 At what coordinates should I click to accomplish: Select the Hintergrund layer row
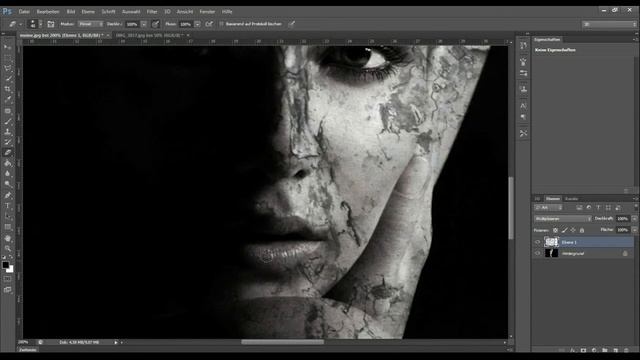pos(584,253)
